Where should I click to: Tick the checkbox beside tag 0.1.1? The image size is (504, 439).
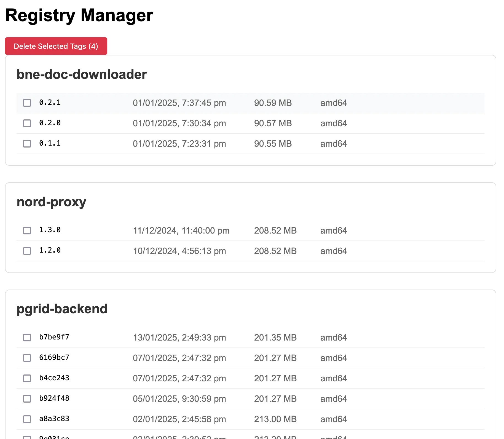coord(27,143)
